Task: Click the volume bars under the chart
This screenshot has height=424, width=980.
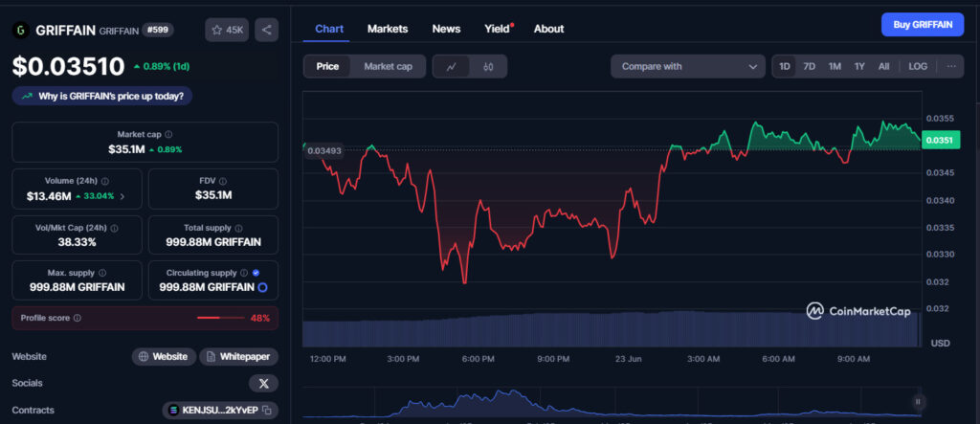Action: pyautogui.click(x=612, y=329)
